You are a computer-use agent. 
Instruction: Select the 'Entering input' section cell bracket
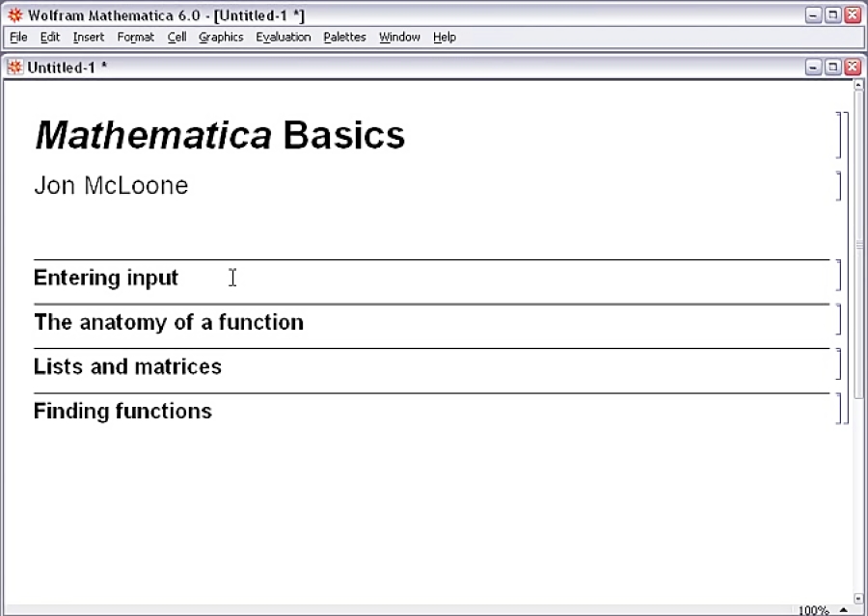[838, 276]
